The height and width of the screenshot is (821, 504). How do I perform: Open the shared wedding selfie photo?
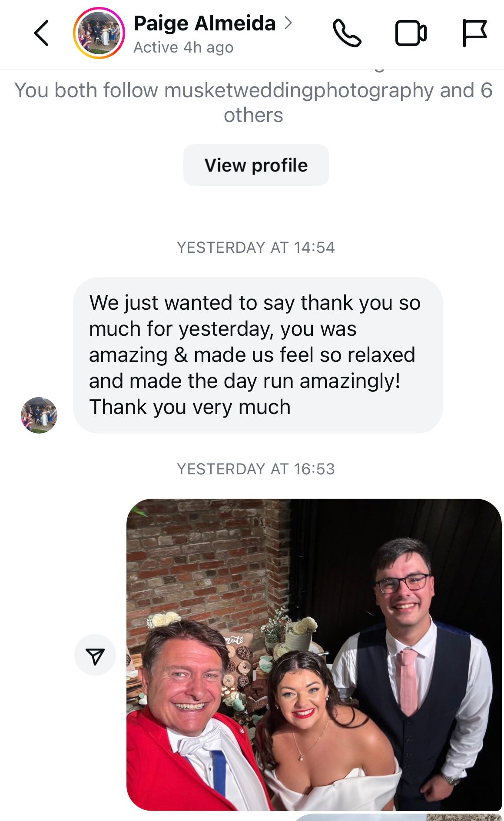click(x=314, y=608)
